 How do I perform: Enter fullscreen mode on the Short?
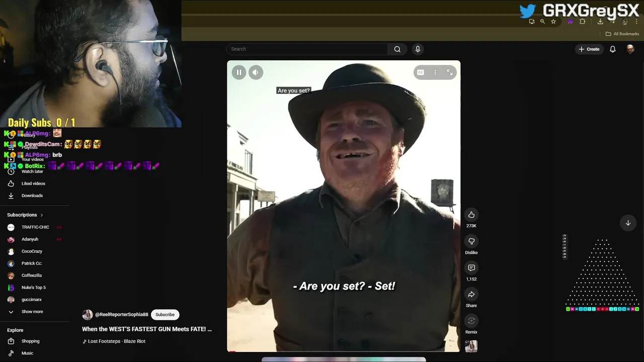pos(450,72)
